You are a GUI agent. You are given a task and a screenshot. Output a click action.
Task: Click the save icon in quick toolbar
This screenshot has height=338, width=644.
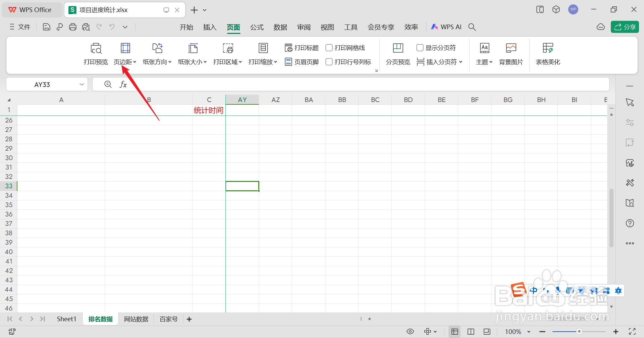pyautogui.click(x=47, y=27)
